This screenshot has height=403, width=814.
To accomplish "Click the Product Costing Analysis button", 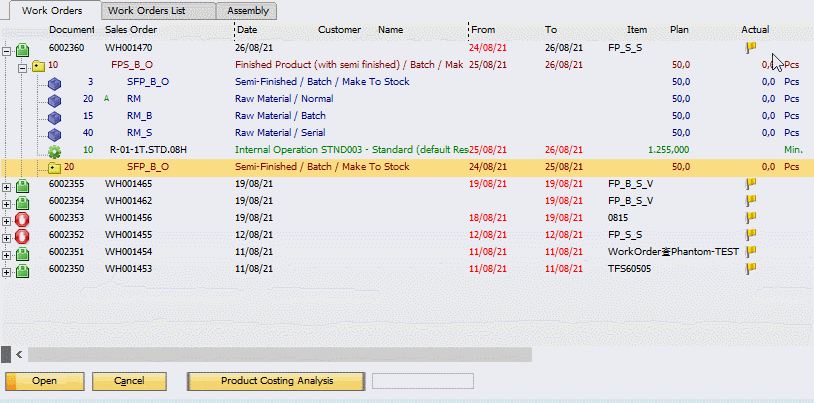I will click(x=276, y=381).
